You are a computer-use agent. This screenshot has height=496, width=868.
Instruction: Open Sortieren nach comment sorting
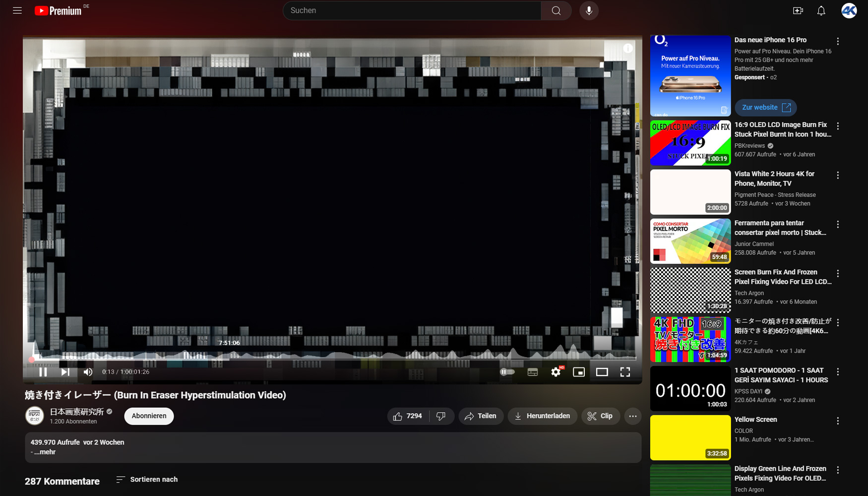pos(147,480)
